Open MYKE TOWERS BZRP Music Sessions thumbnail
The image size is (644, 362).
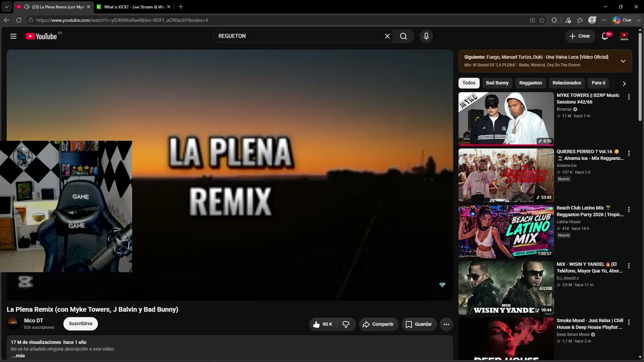[506, 119]
